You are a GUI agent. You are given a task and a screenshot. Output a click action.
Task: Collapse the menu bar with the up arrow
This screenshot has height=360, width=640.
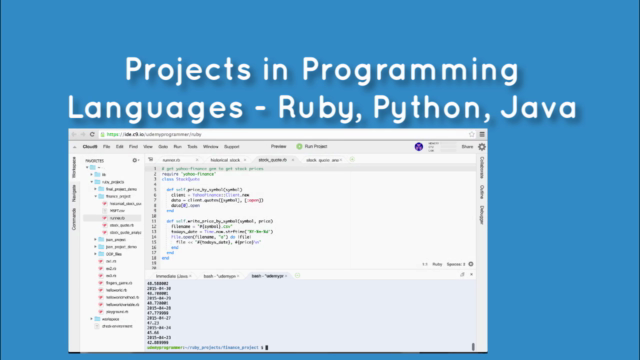pos(74,147)
